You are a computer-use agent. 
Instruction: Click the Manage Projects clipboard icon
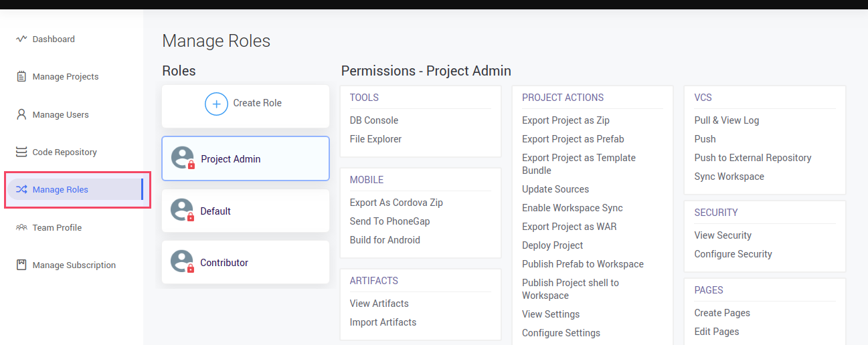21,76
